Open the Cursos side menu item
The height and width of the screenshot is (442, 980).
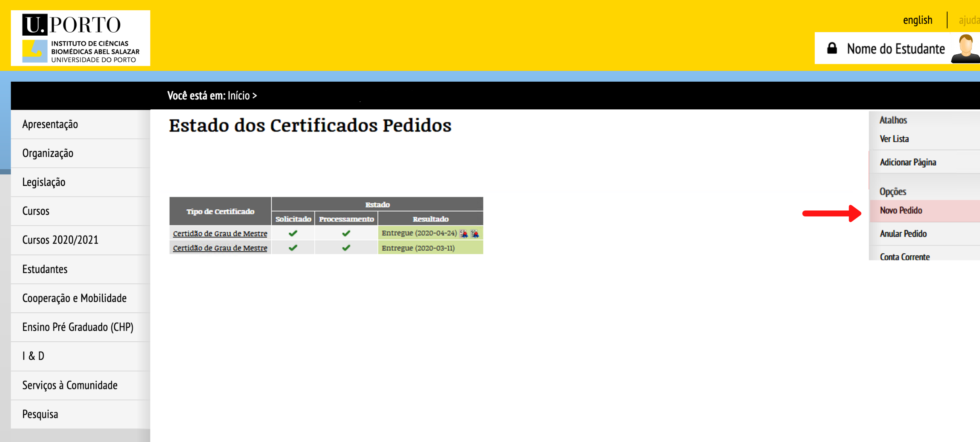click(x=80, y=211)
